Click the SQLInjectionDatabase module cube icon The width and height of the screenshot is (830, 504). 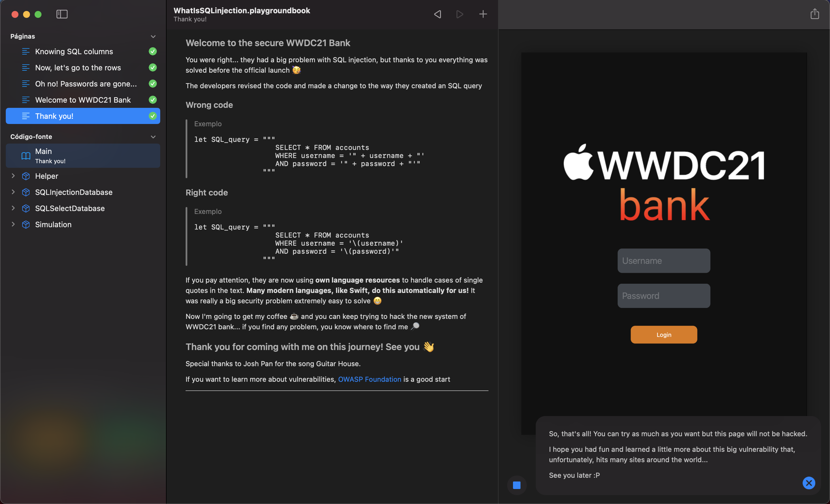tap(26, 192)
